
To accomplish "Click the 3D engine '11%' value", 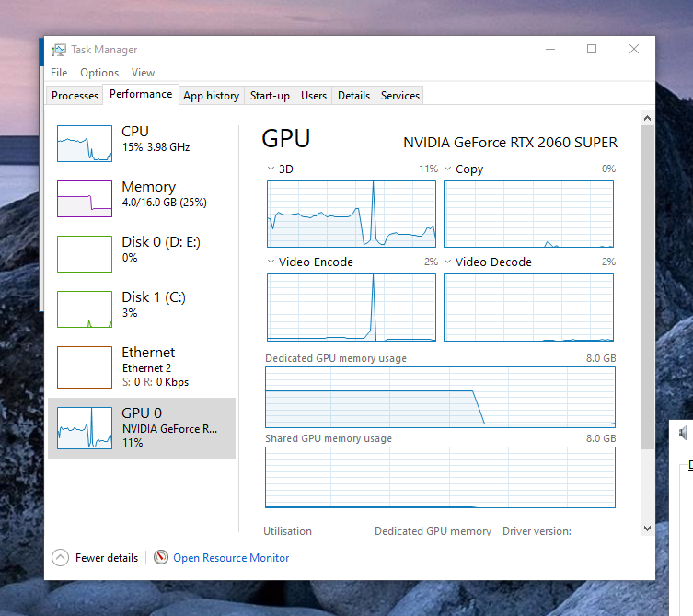I will click(428, 169).
